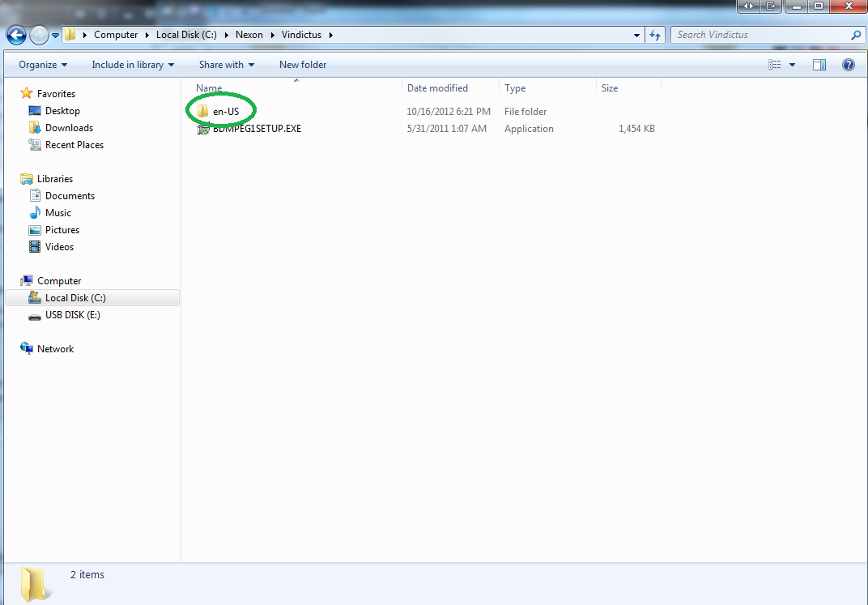868x605 pixels.
Task: Click the 10/16/2012 6:21 PM date cell
Action: pyautogui.click(x=449, y=111)
